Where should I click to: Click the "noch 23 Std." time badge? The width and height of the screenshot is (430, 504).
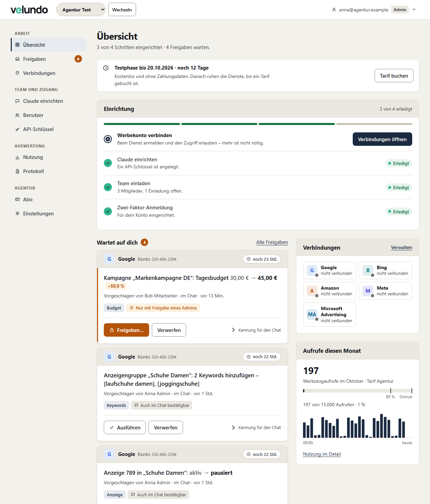tap(262, 259)
